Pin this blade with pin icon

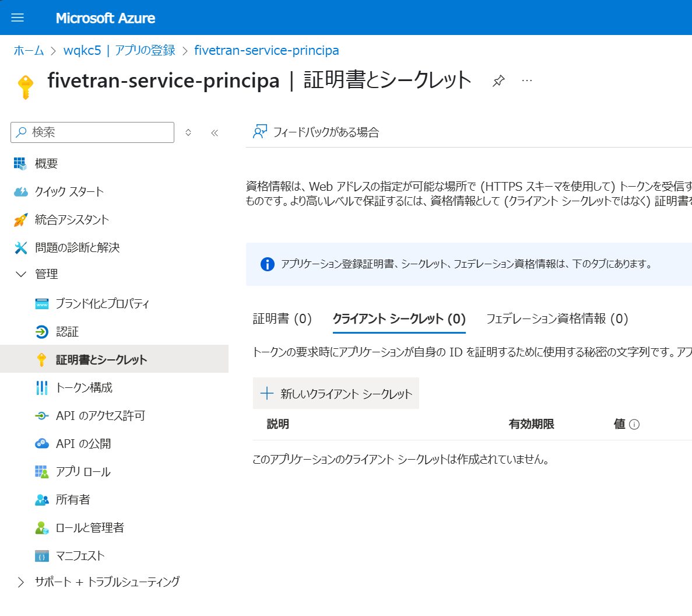498,81
